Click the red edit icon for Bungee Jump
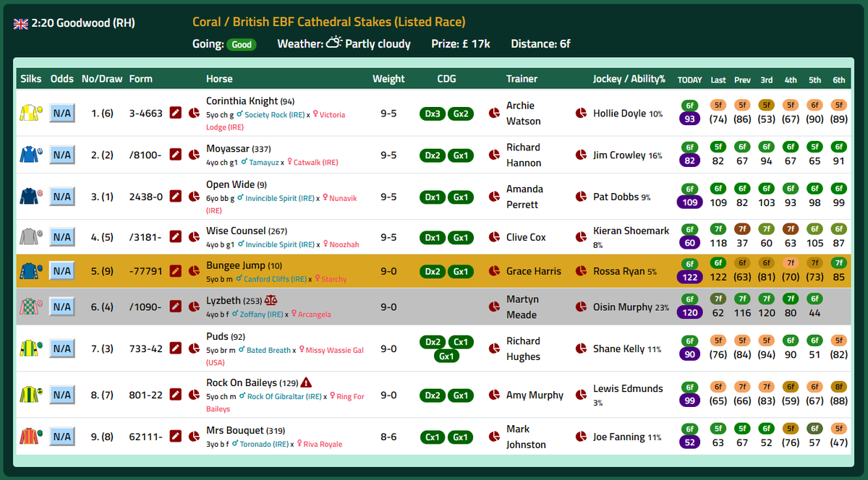Screen dimensions: 868x480 pos(175,271)
